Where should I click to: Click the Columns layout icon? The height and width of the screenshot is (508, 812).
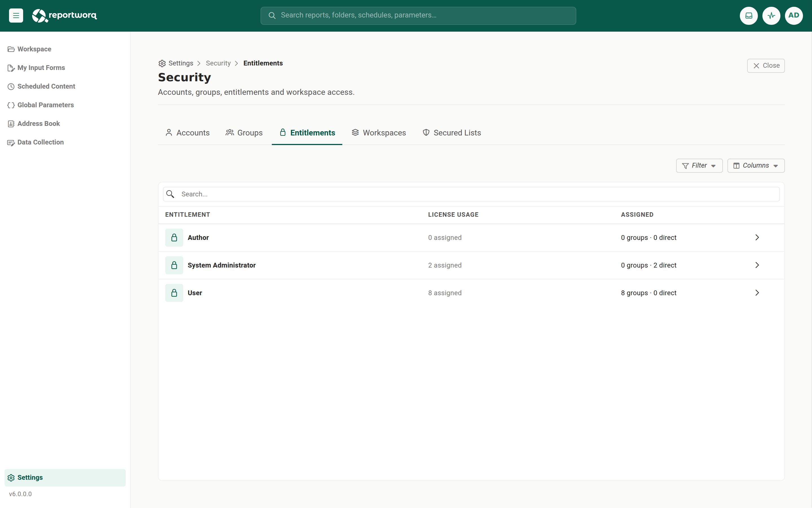pos(736,166)
